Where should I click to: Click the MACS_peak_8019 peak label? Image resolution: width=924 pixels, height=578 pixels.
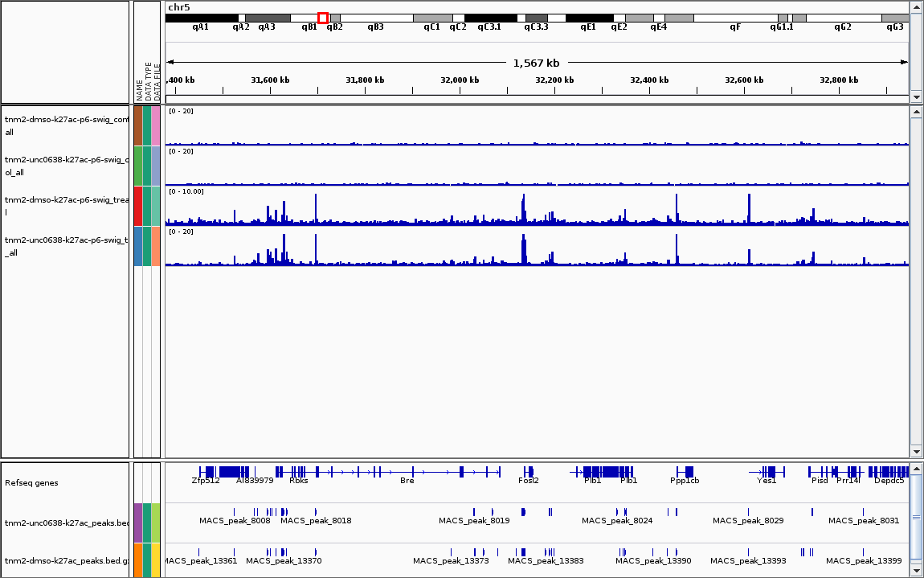[x=474, y=521]
